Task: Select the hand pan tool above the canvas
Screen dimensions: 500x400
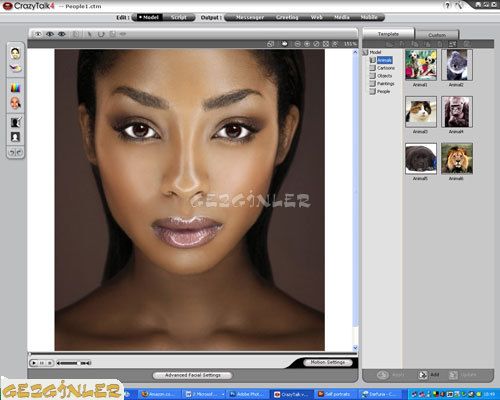Action: click(x=284, y=44)
